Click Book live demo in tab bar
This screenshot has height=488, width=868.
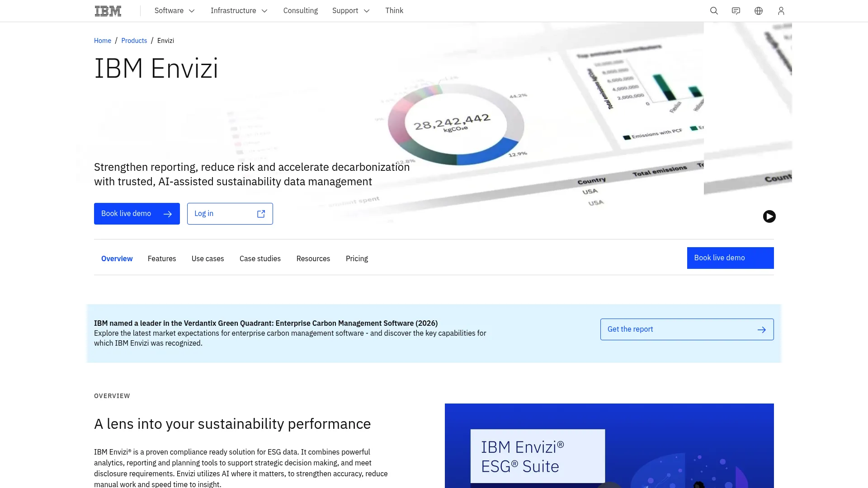[x=731, y=258]
